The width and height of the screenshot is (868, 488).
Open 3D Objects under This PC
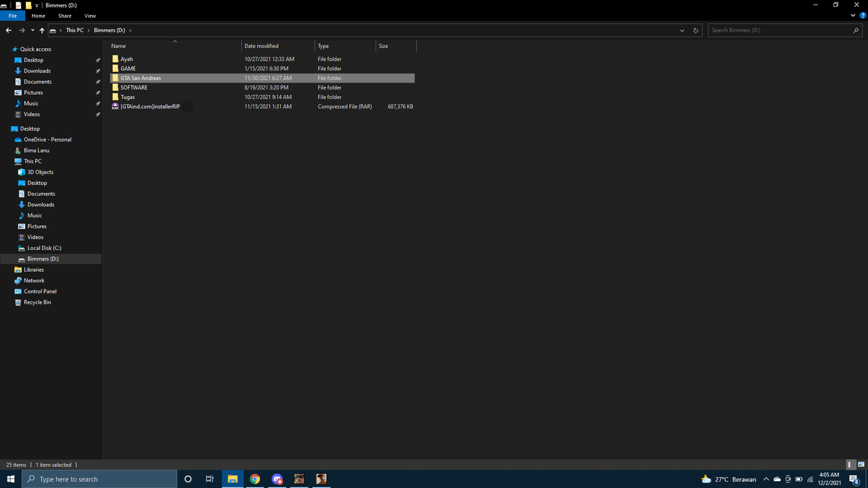40,172
